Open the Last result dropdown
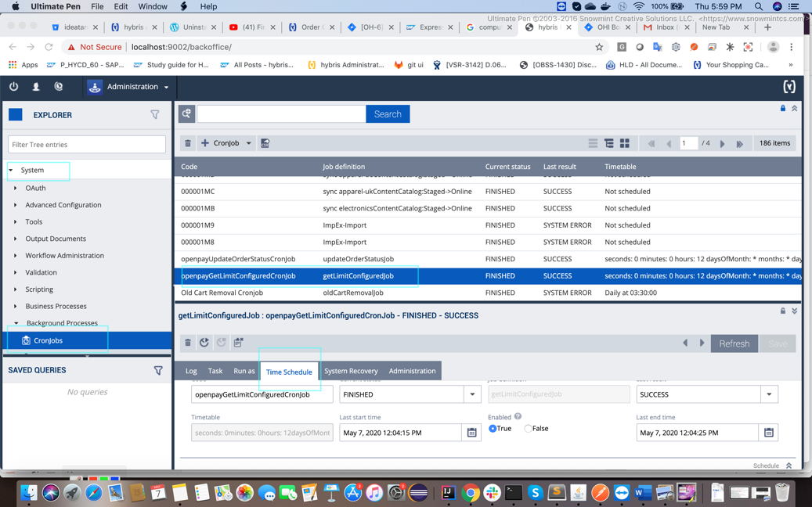The width and height of the screenshot is (812, 507). (x=769, y=394)
